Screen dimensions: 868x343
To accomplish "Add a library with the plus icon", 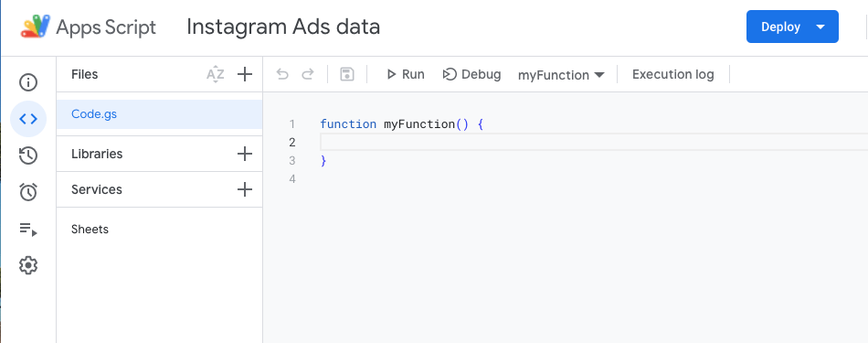I will 245,154.
